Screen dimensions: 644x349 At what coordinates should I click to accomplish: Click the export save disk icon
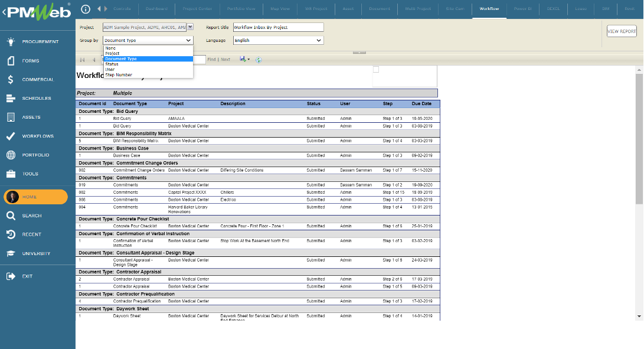coord(243,59)
